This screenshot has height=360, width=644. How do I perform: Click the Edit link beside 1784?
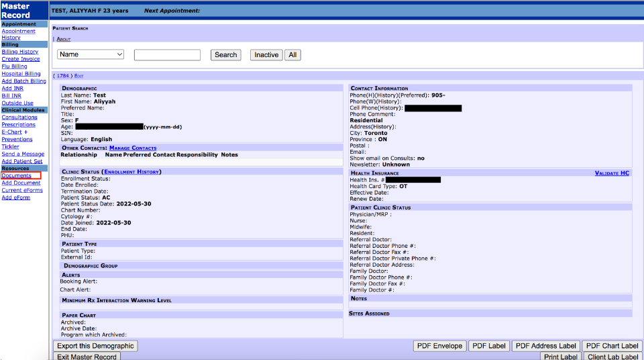pyautogui.click(x=79, y=76)
